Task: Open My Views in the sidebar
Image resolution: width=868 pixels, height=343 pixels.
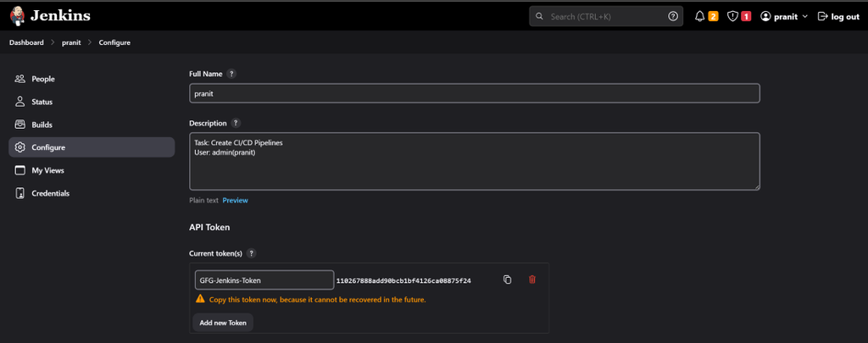Action: pos(92,170)
